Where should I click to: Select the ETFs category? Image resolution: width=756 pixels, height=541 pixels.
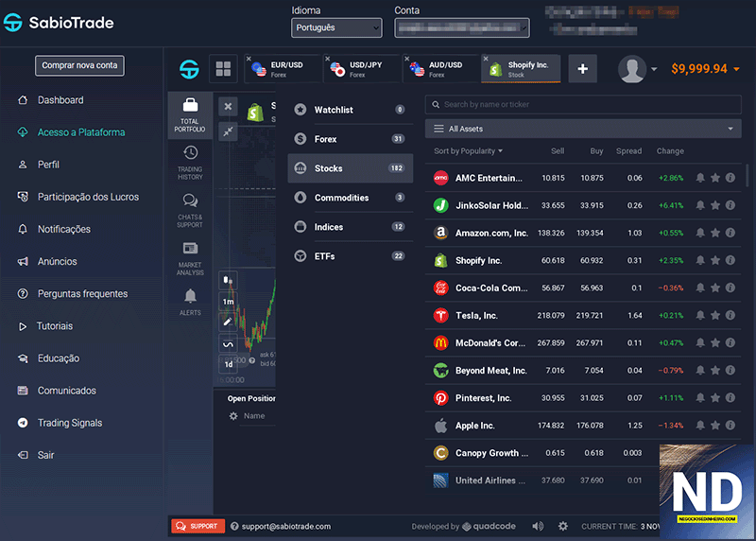click(350, 256)
